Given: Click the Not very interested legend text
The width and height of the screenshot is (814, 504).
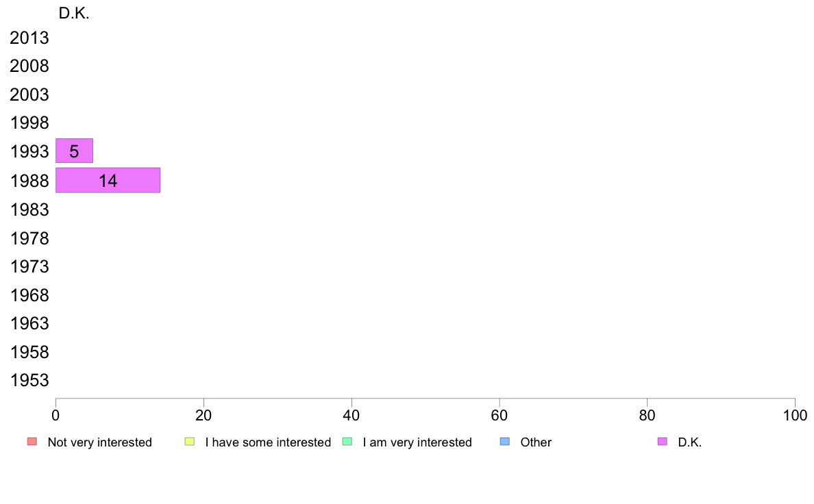Looking at the screenshot, I should tap(99, 442).
